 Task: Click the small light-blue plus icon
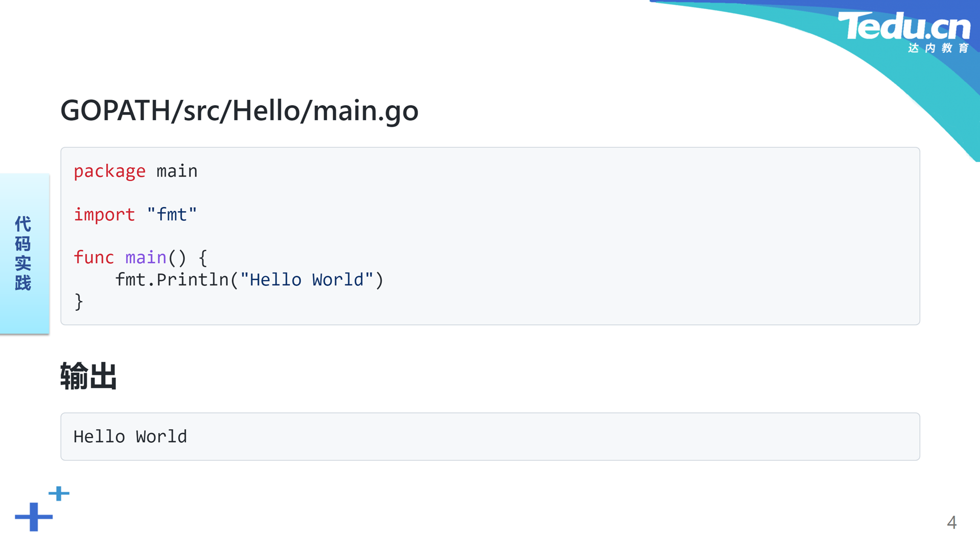59,493
